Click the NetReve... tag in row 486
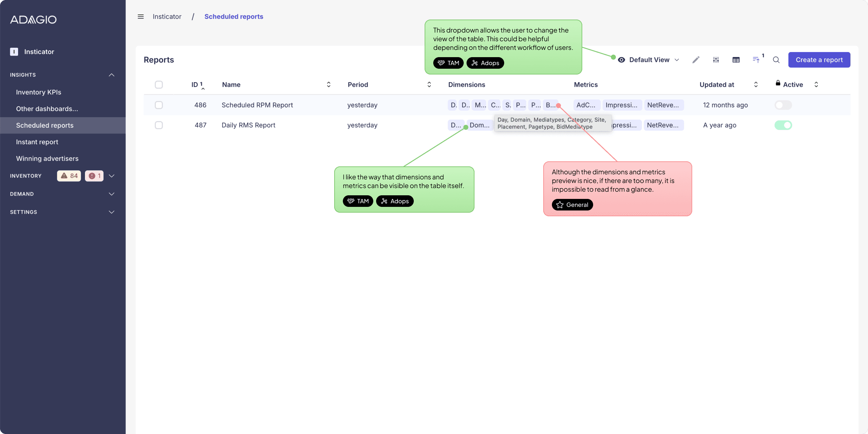Screen dimensions: 868x434 coord(664,105)
